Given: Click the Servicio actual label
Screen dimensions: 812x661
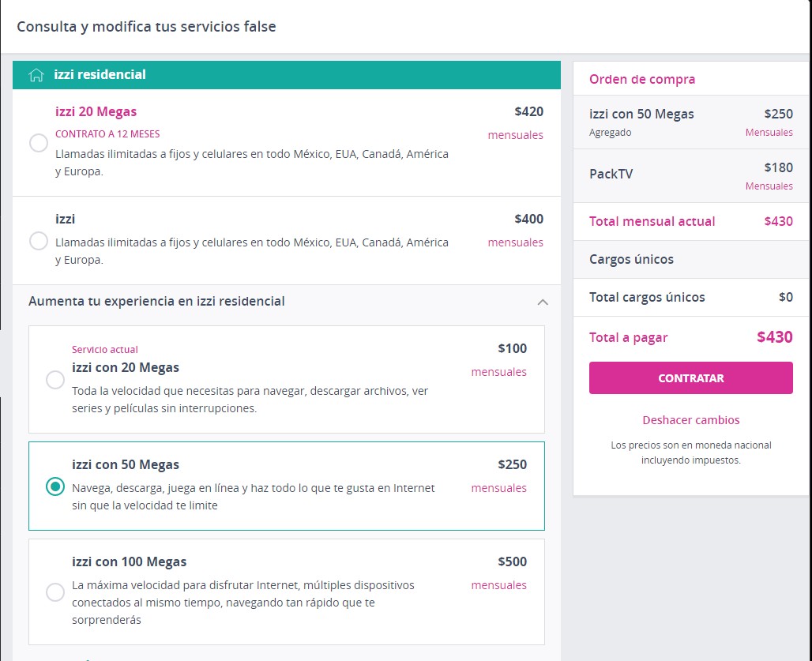Looking at the screenshot, I should [104, 350].
